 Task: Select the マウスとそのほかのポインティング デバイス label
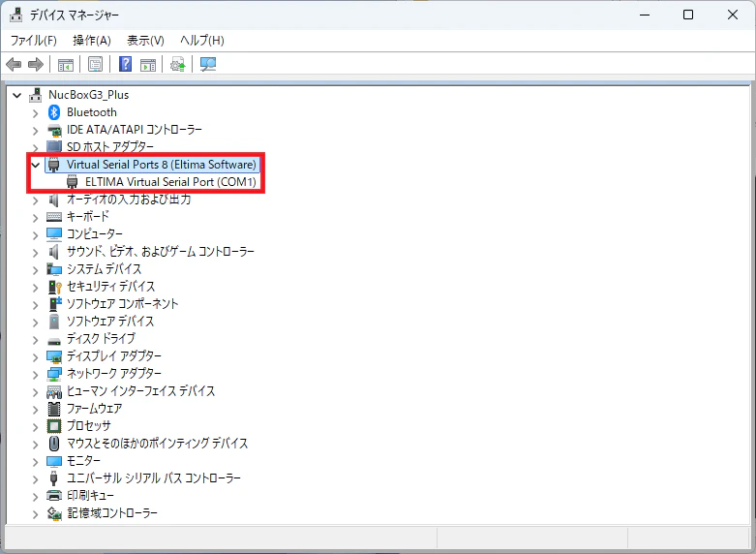pos(157,444)
